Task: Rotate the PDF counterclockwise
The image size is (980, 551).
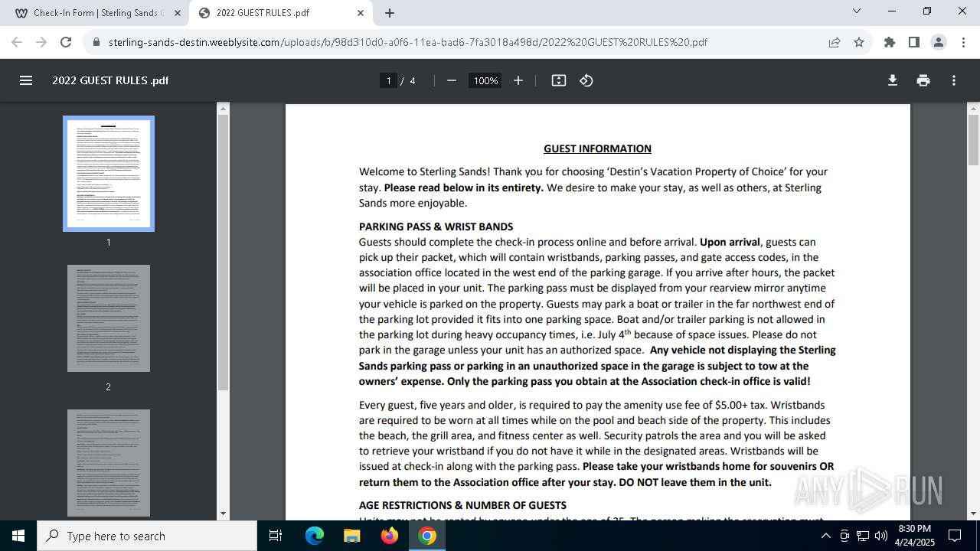Action: (x=586, y=80)
